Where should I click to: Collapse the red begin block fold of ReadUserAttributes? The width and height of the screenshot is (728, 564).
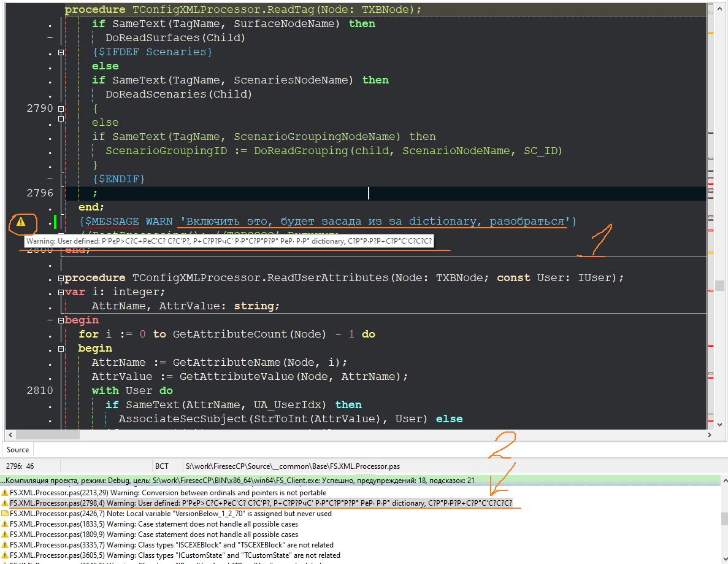point(61,320)
